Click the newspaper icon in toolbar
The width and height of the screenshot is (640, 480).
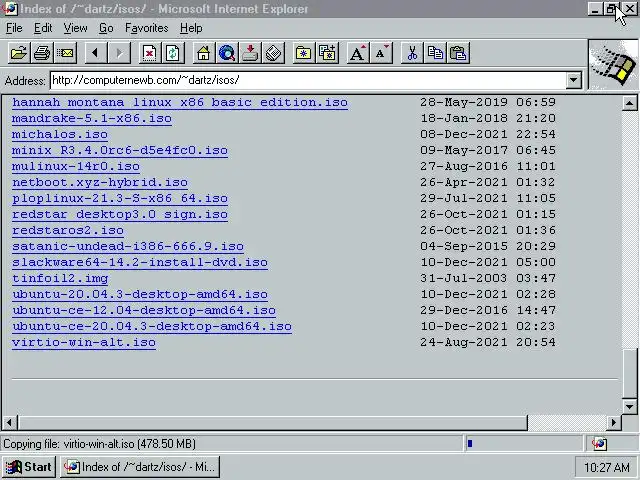tap(273, 53)
